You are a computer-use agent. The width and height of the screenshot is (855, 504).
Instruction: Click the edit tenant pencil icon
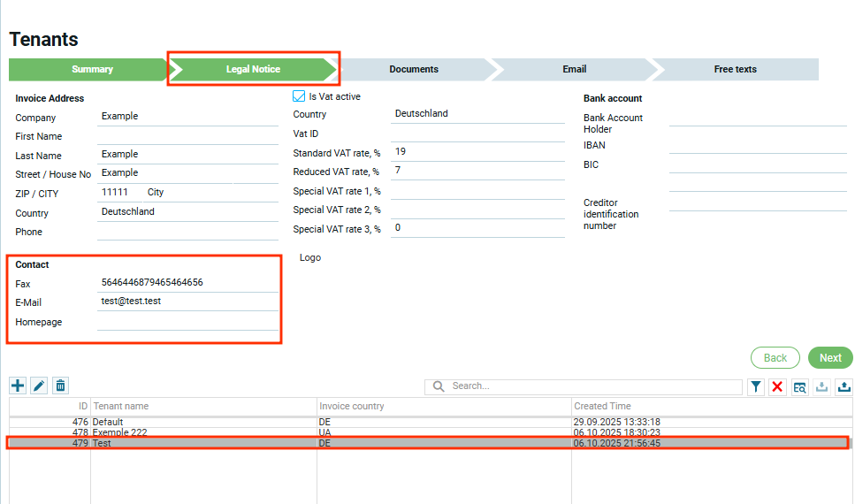[x=39, y=386]
